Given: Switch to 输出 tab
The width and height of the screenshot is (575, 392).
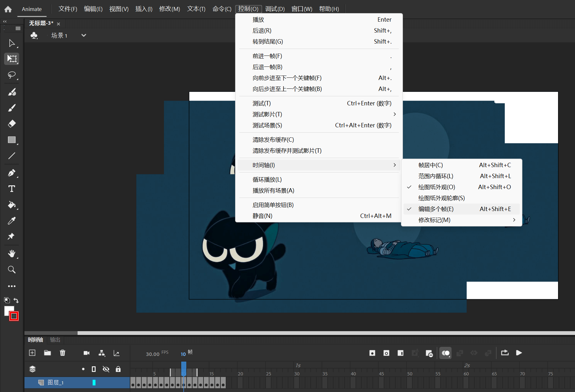Looking at the screenshot, I should 55,340.
